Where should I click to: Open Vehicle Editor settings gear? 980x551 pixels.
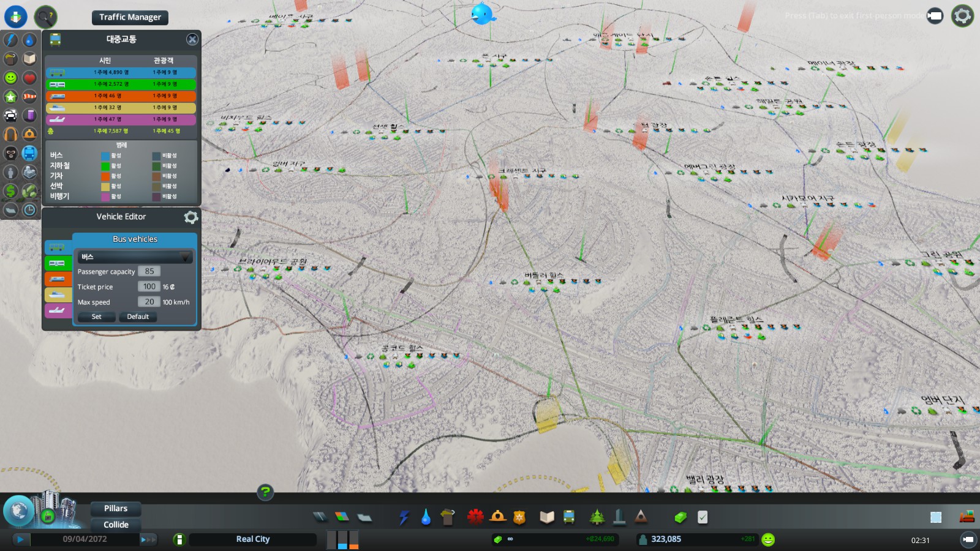pos(191,217)
